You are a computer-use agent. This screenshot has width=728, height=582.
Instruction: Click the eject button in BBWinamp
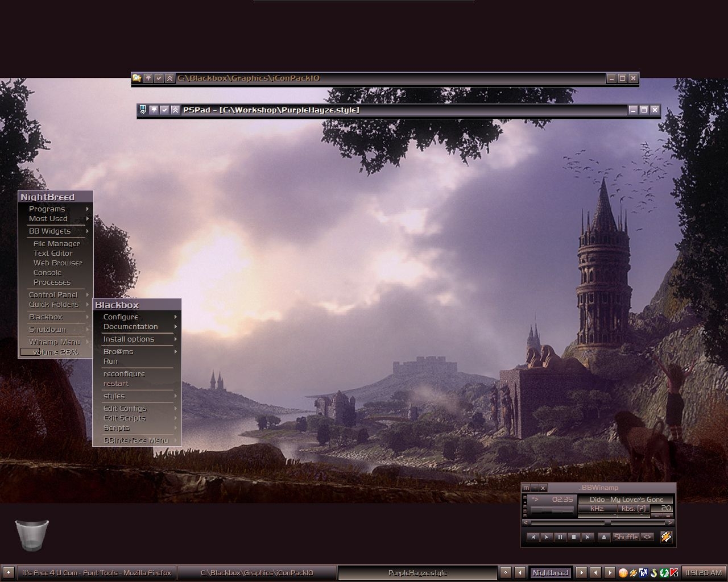tap(604, 537)
